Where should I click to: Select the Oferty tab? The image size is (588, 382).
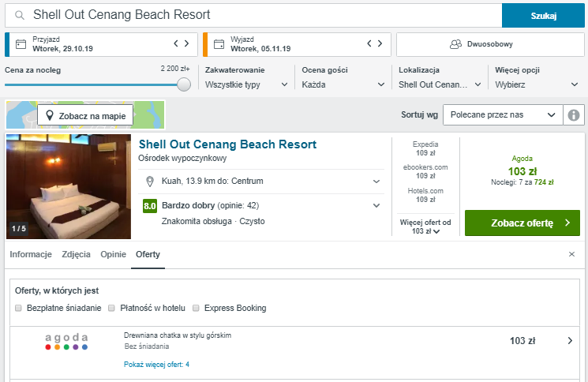click(148, 254)
